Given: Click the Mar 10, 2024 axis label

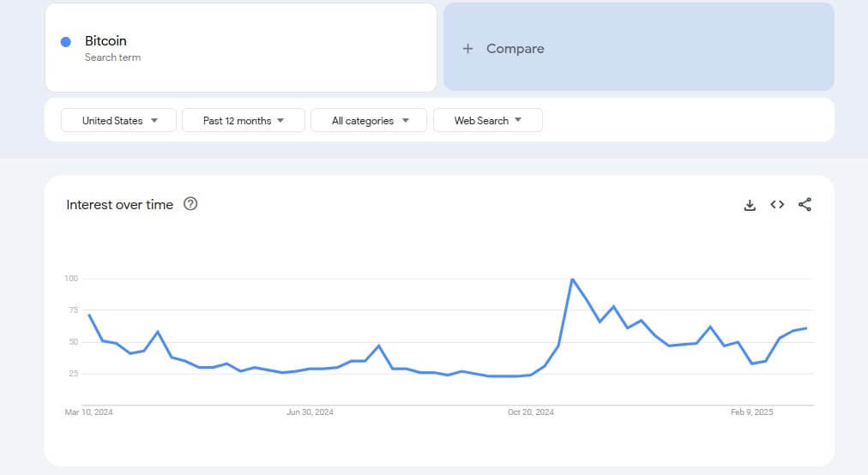Looking at the screenshot, I should 89,412.
